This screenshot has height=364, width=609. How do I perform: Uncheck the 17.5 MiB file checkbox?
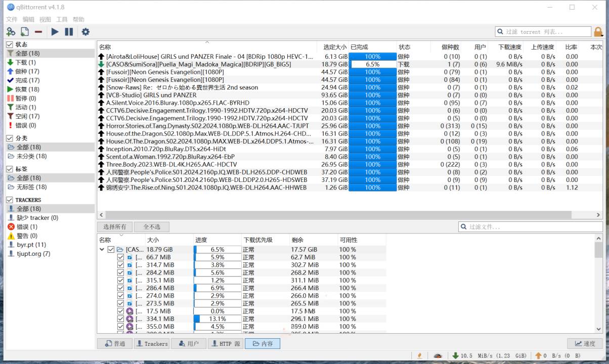pos(121,311)
